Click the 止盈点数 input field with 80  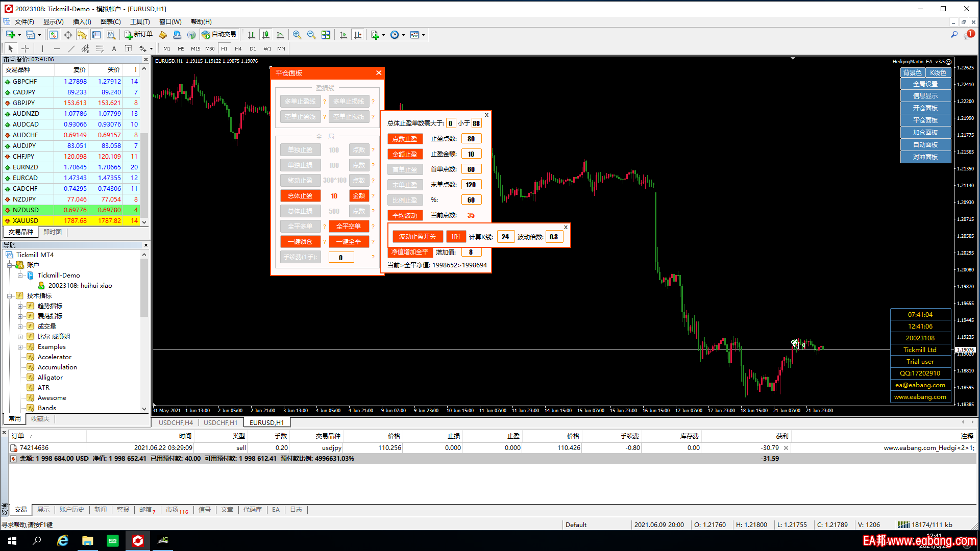click(x=471, y=139)
